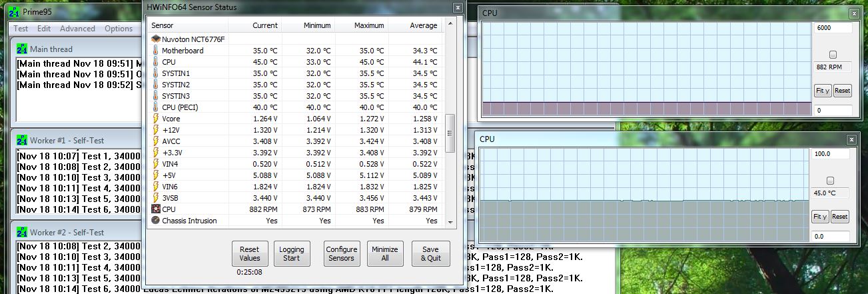
Task: Click the Worker #1 Self-Test title bar
Action: [79, 140]
